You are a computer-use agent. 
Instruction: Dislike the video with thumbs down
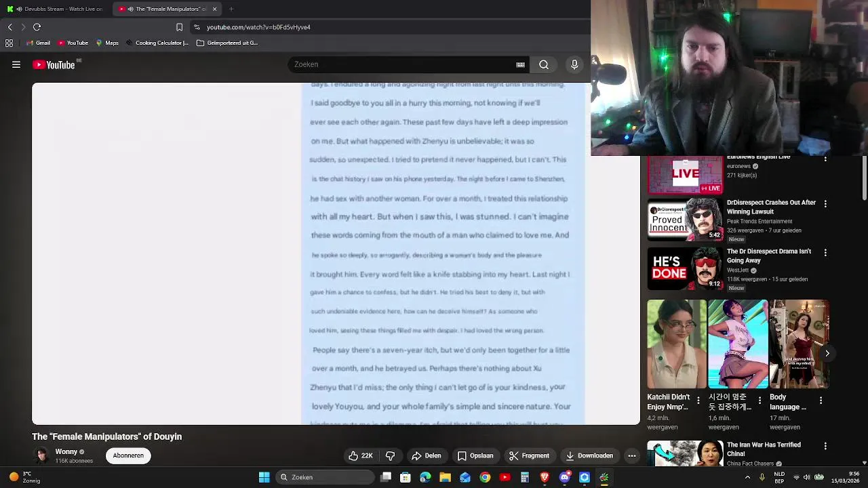click(390, 455)
